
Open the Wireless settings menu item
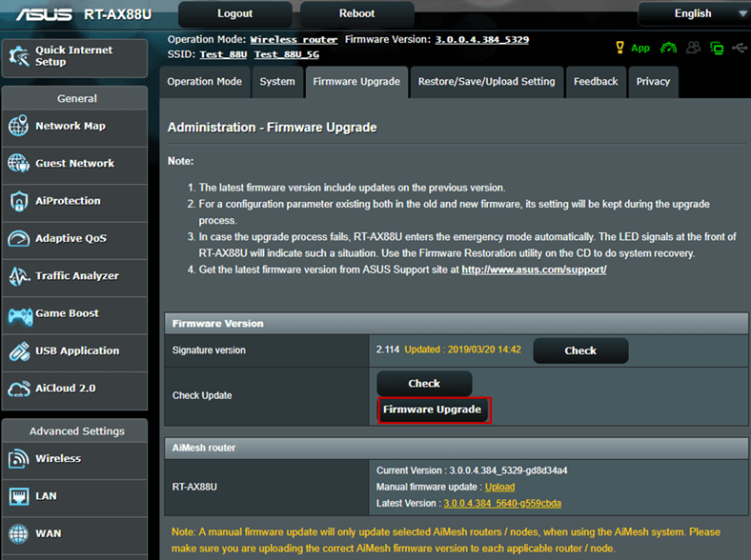(74, 460)
